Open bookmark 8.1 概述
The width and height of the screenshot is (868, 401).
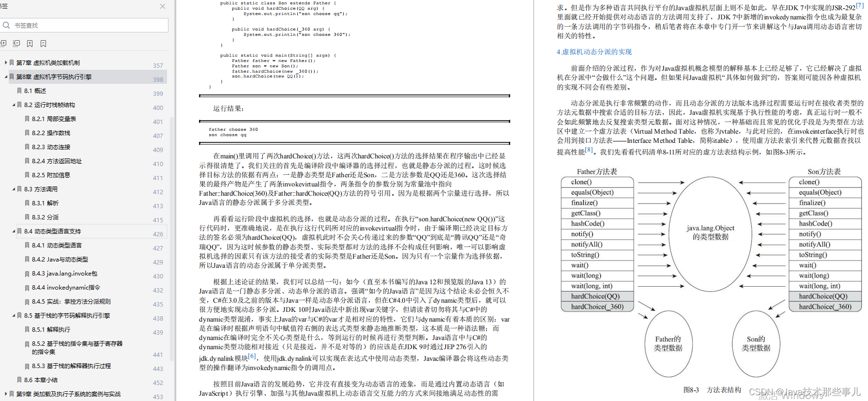click(35, 91)
